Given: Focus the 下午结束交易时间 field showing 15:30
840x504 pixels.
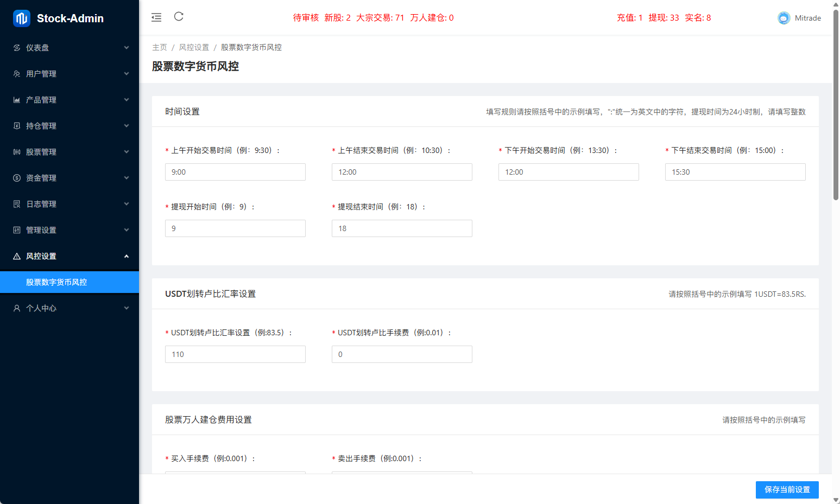Looking at the screenshot, I should point(735,172).
